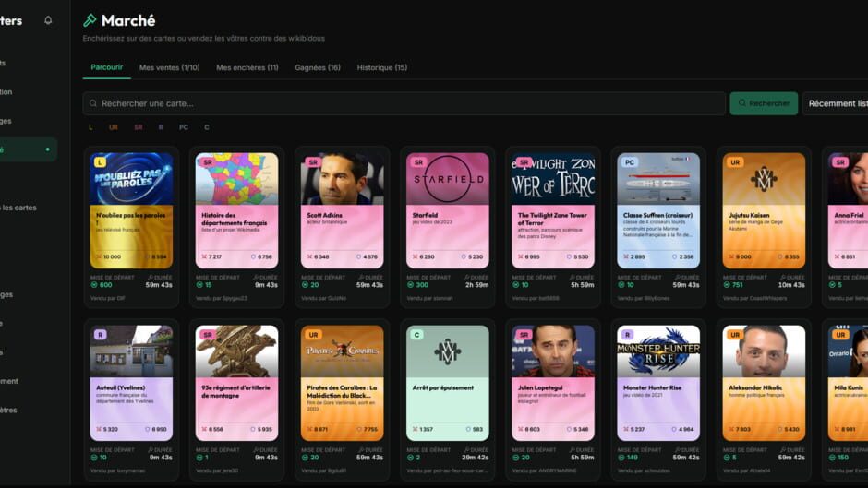Click the 'Anna Friel' card title
This screenshot has width=868, height=488.
[849, 215]
